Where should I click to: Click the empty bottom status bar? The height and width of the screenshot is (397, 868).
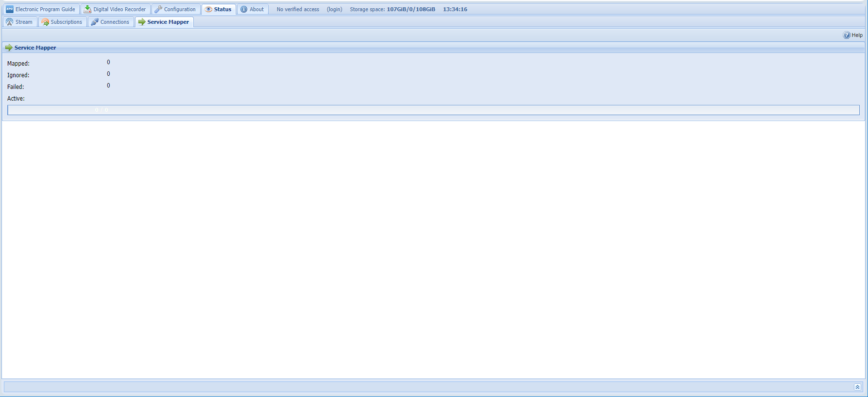tap(427, 387)
